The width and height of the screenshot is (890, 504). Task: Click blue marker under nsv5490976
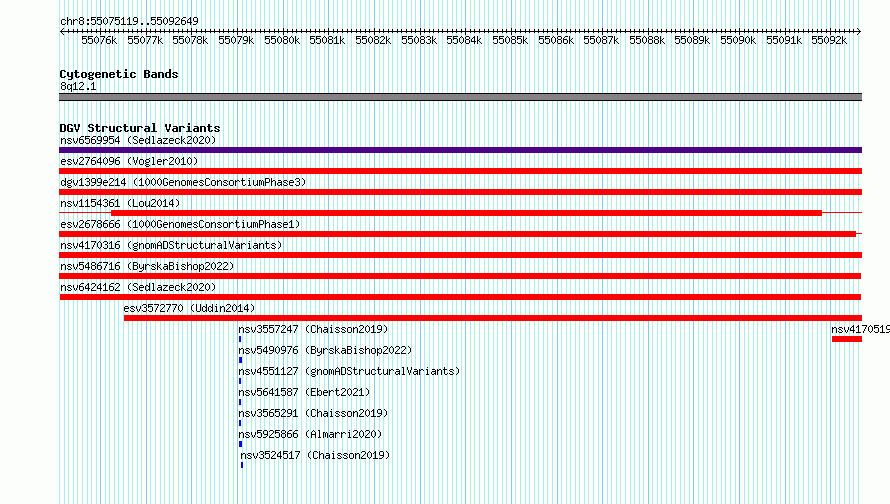tap(241, 360)
